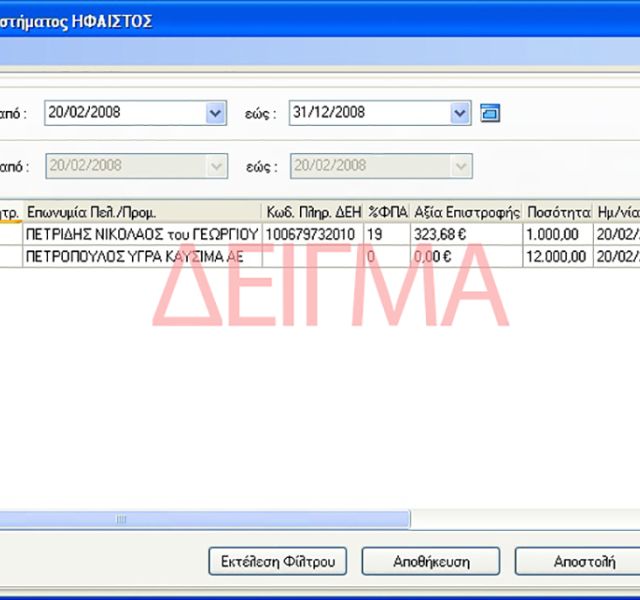This screenshot has height=600, width=640.
Task: Expand the 'εώς' 31/12/2008 date dropdown arrow
Action: coord(460,113)
